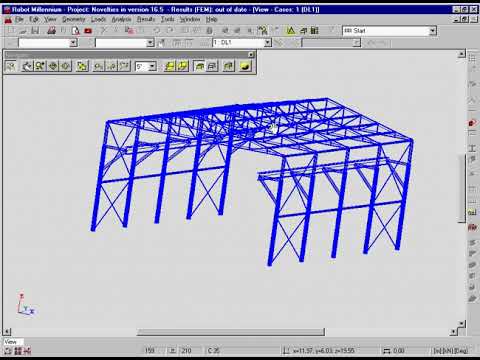Click the calculator icon in top toolbar
Viewport: 480px width, 360px height.
click(x=315, y=31)
